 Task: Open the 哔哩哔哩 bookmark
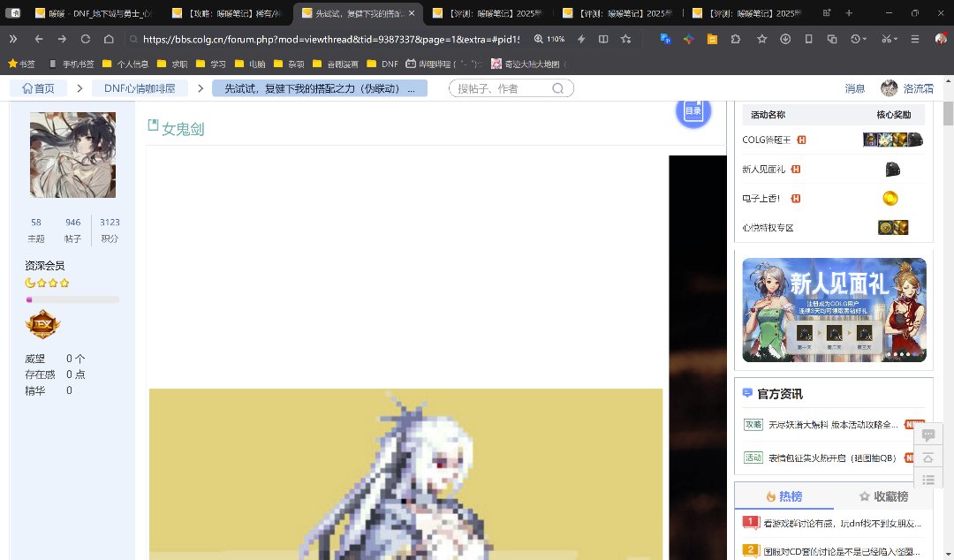click(443, 64)
